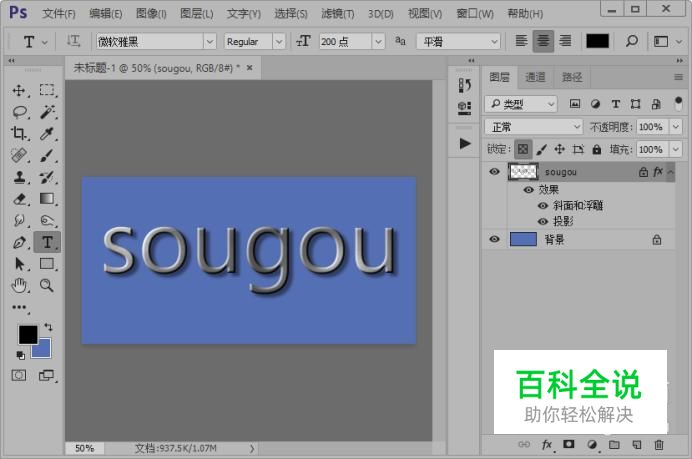Select the Lasso tool

pyautogui.click(x=19, y=112)
